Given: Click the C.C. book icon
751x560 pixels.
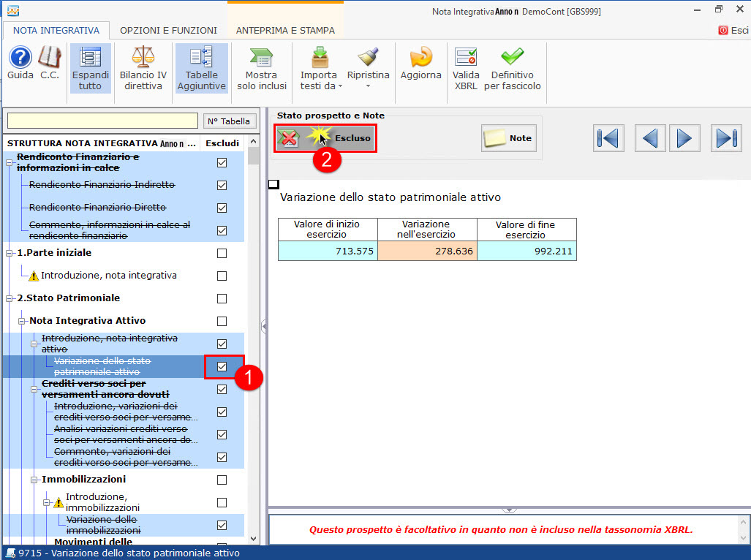Looking at the screenshot, I should [x=50, y=57].
